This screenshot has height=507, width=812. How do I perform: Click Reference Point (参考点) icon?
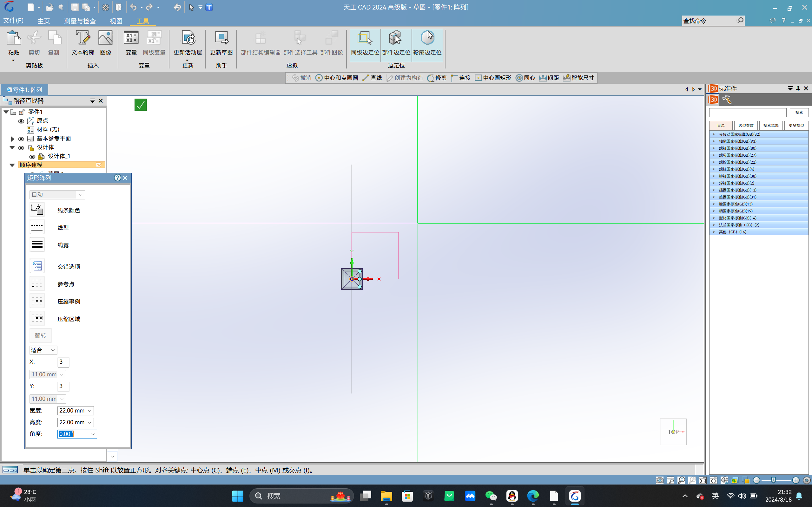[x=37, y=284]
